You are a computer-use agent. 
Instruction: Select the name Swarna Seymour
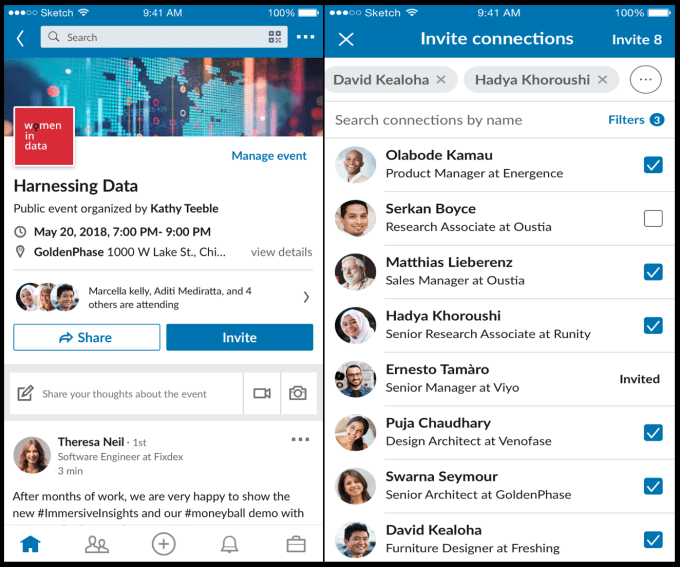coord(441,476)
